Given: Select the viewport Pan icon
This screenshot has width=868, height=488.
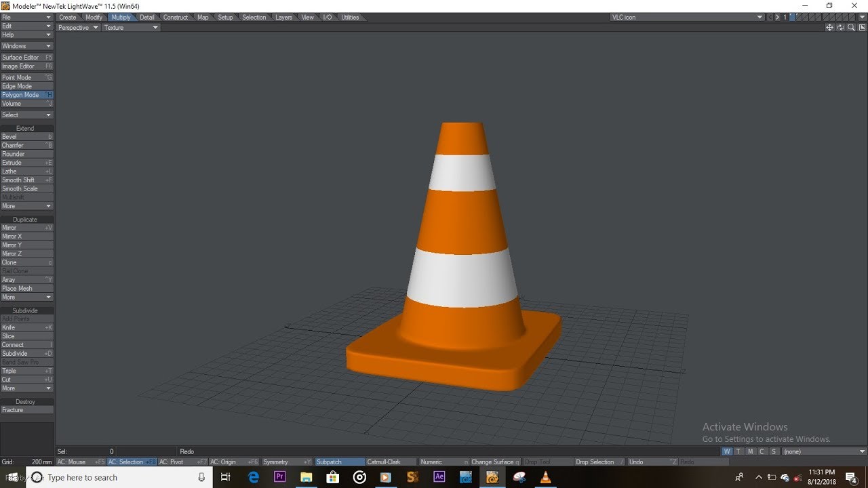Looking at the screenshot, I should point(829,27).
